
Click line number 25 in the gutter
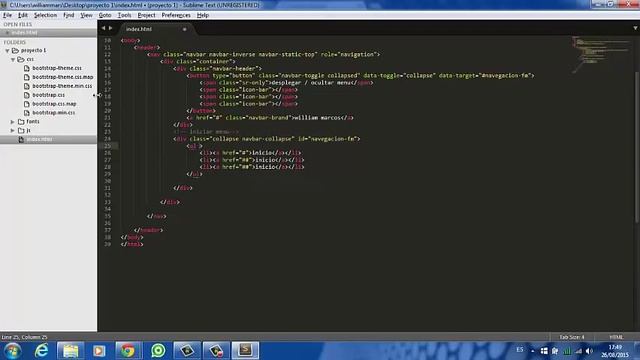click(108, 146)
